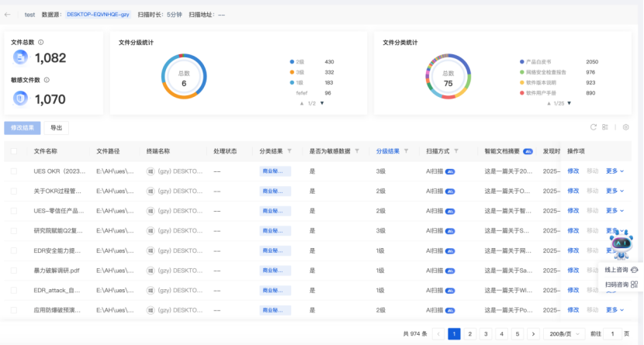Image resolution: width=644 pixels, height=345 pixels.
Task: Click the 文件总数 document icon
Action: [x=20, y=57]
